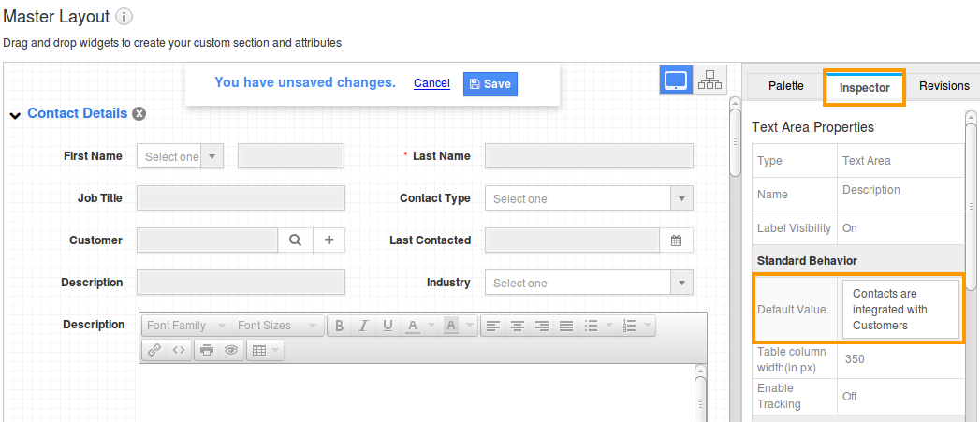The width and height of the screenshot is (980, 422).
Task: Apply text color in editor
Action: [413, 326]
